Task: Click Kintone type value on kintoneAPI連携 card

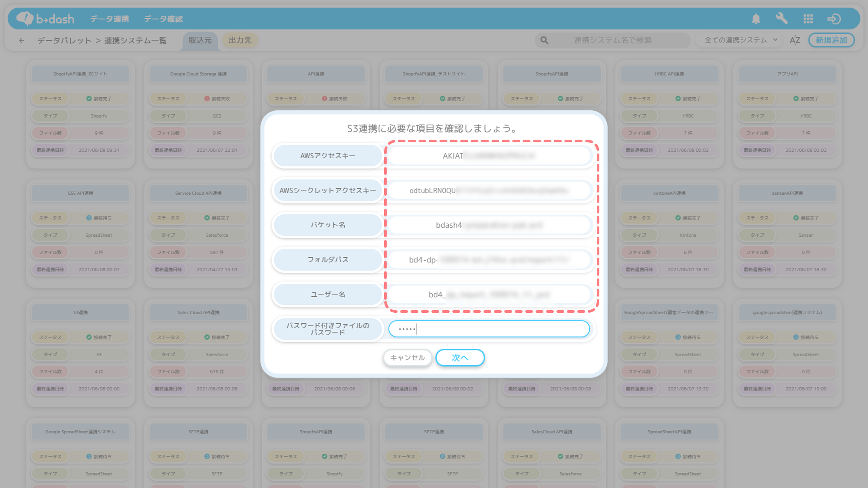Action: (x=688, y=235)
